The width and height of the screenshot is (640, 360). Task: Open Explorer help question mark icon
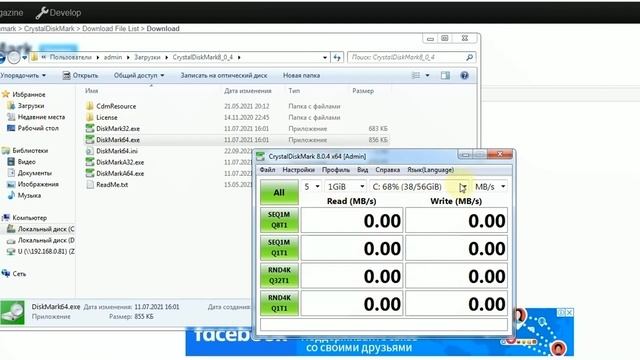pos(464,76)
